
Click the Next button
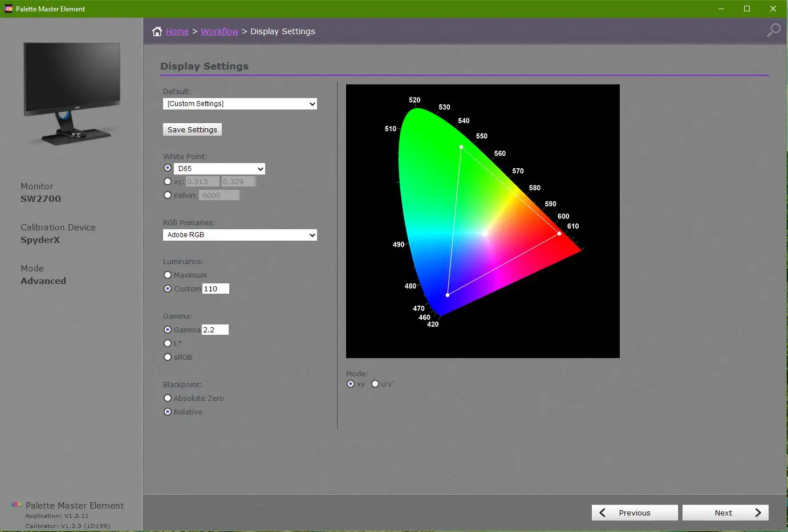click(x=725, y=513)
